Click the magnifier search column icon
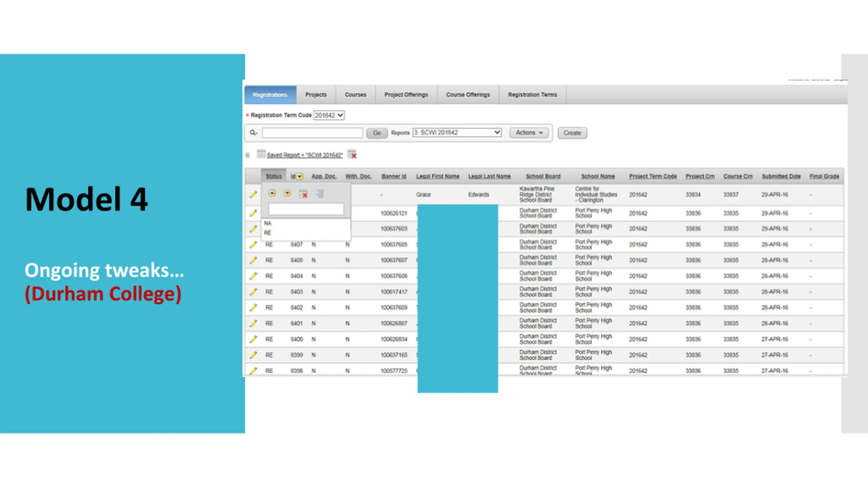Viewport: 868px width, 488px height. point(253,133)
